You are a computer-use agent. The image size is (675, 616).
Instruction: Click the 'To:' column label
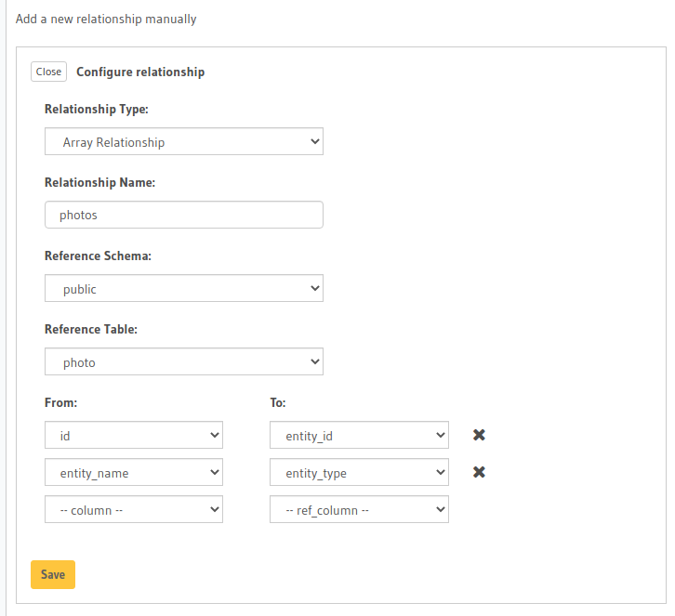(278, 403)
